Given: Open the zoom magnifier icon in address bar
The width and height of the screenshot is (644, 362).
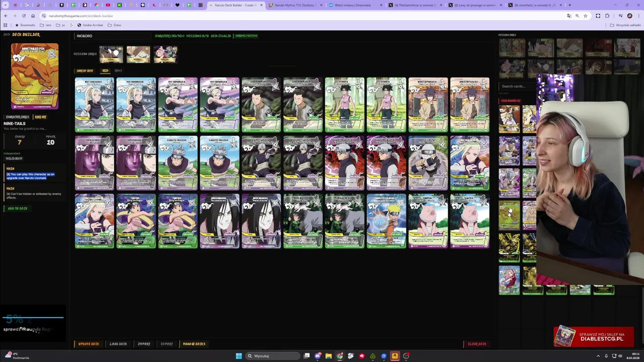Looking at the screenshot, I should (x=577, y=16).
